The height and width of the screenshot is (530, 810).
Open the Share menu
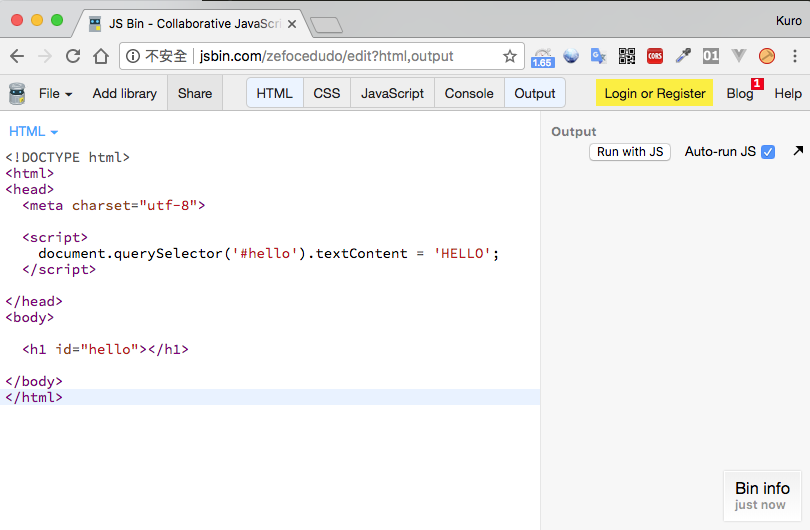point(195,93)
